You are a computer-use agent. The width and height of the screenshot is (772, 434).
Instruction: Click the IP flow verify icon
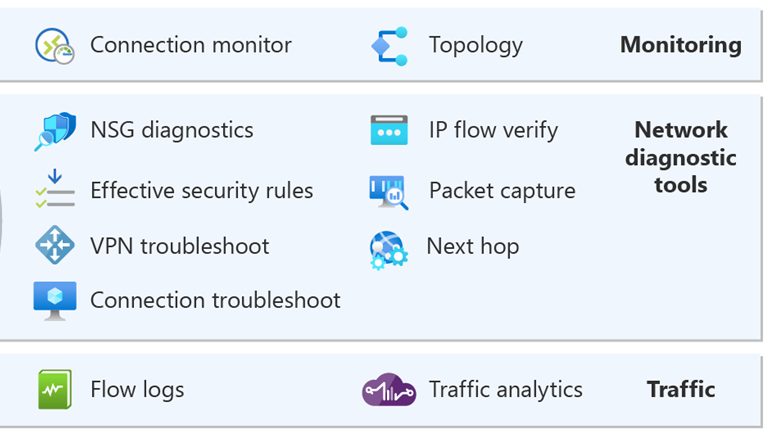(x=389, y=130)
